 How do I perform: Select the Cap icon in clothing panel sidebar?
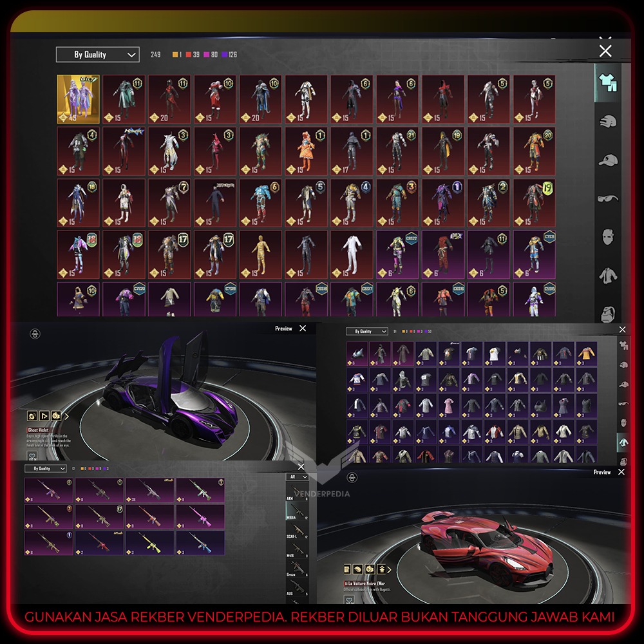coord(623,384)
